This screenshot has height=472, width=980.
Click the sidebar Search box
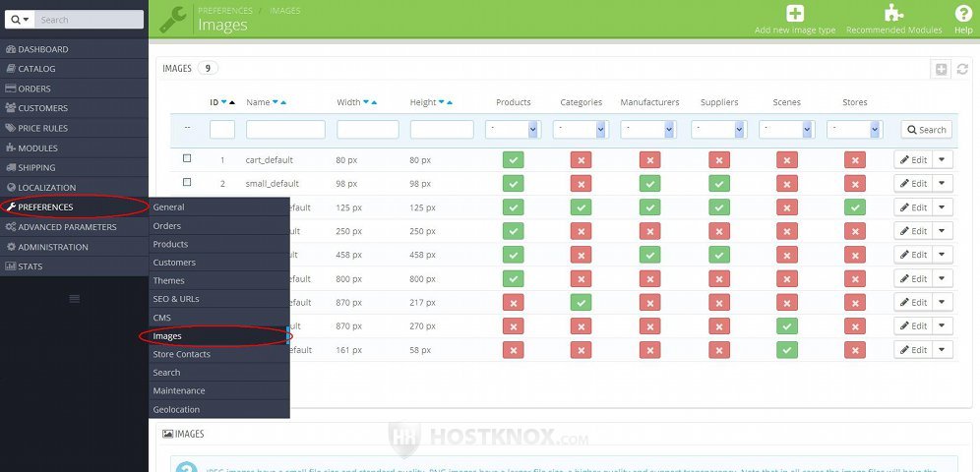coord(89,20)
